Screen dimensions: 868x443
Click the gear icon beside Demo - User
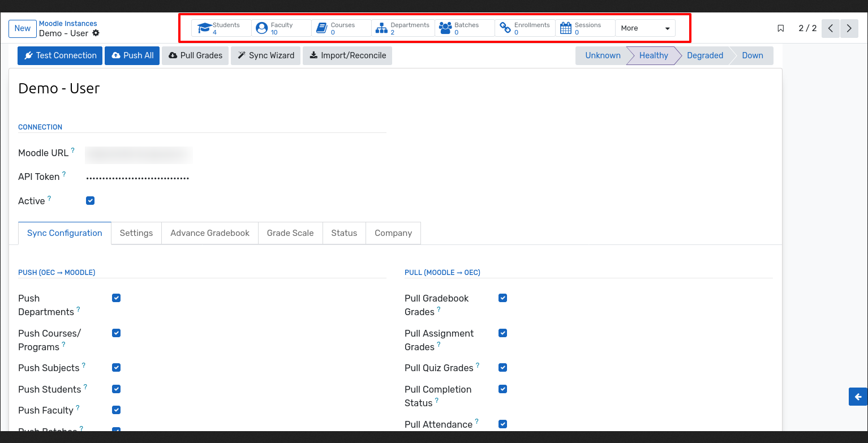(x=96, y=33)
